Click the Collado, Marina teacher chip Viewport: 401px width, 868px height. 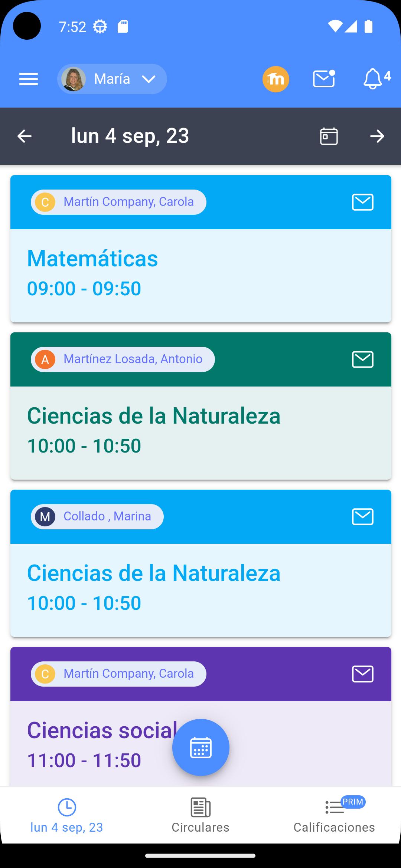tap(97, 517)
